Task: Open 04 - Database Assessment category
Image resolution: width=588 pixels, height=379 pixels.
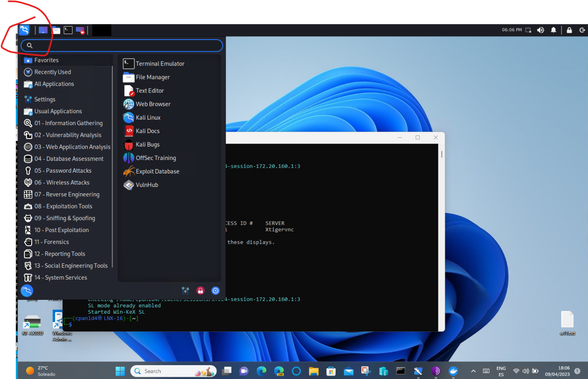Action: click(x=67, y=159)
